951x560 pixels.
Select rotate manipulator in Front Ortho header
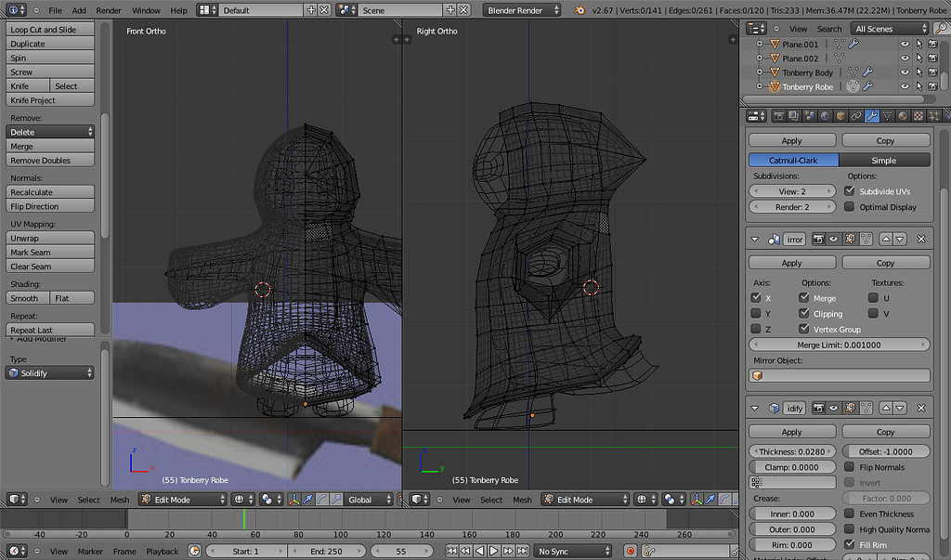[x=322, y=500]
